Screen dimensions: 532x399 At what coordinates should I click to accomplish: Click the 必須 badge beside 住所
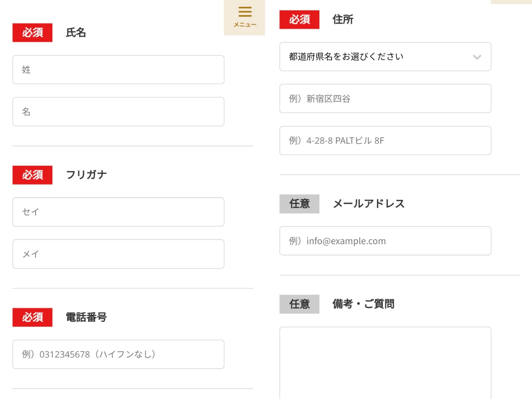tap(299, 20)
